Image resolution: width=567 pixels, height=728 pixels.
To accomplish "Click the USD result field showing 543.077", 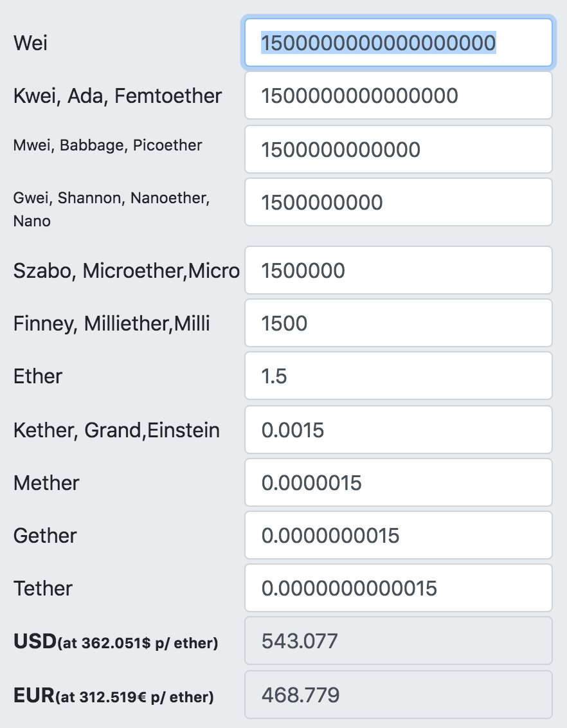I will [398, 641].
